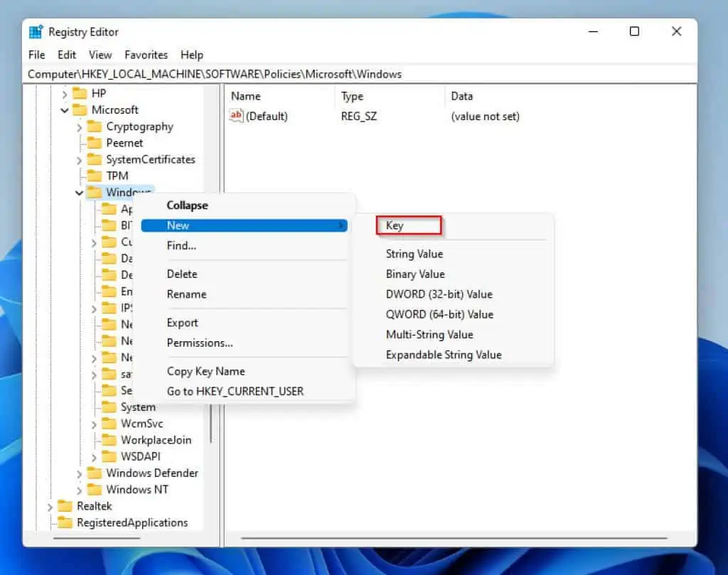Click the yellow folder icon beside TPM
The image size is (728, 575).
pyautogui.click(x=95, y=176)
